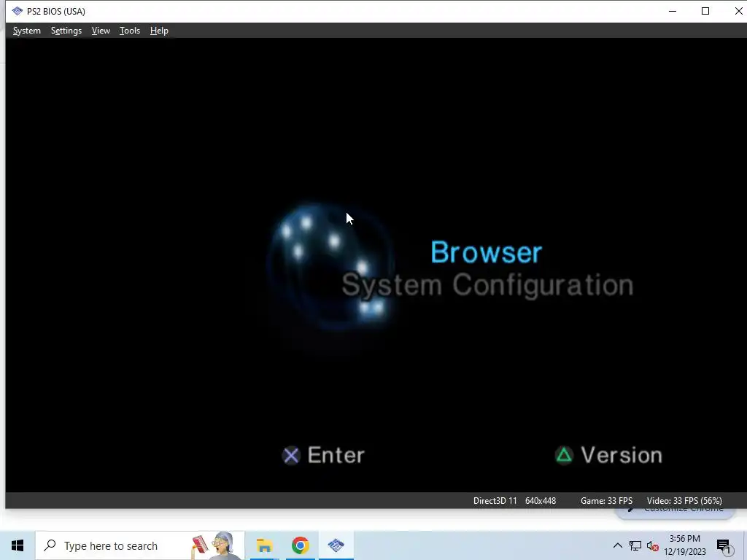Click the muted speaker volume icon
747x560 pixels.
coord(653,545)
